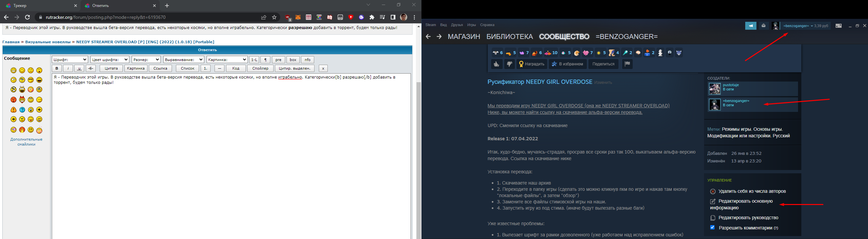Click the thumbs down rating button in Steam
The width and height of the screenshot is (868, 239).
(509, 64)
